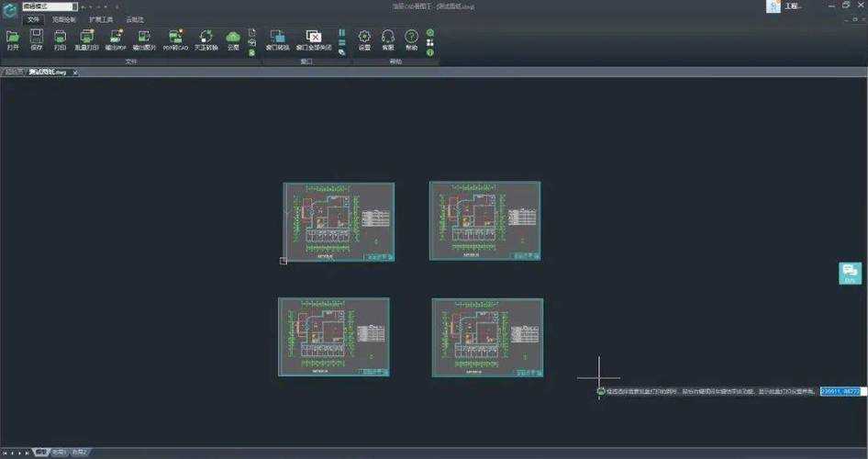The width and height of the screenshot is (868, 459).
Task: Contact support via the headset icon
Action: [x=388, y=37]
